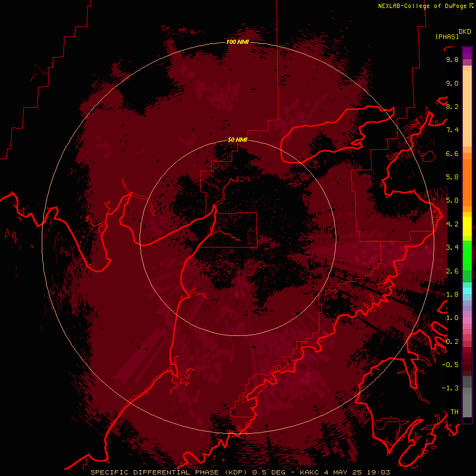Click the [PHAS] units label
Viewport: 476px width, 476px height.
click(x=447, y=36)
